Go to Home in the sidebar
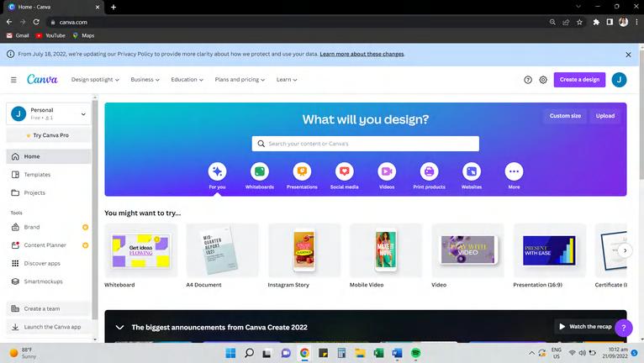 click(x=49, y=156)
